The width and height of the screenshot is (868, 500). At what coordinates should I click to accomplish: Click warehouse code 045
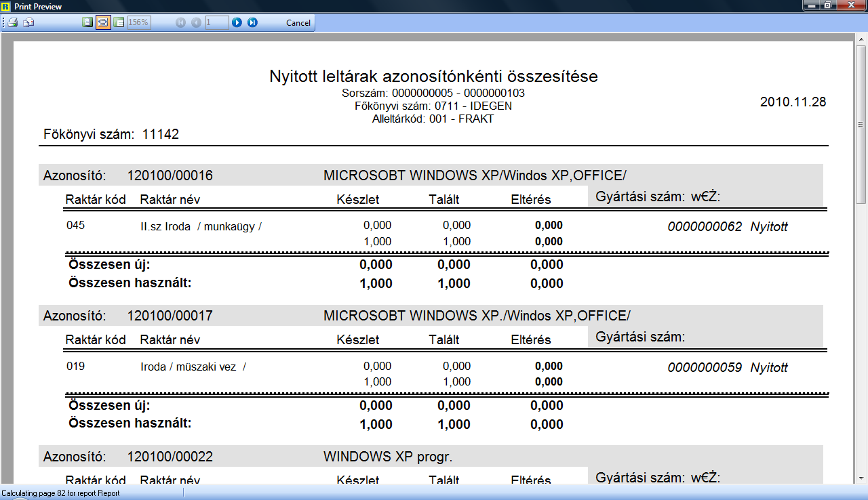pos(76,226)
